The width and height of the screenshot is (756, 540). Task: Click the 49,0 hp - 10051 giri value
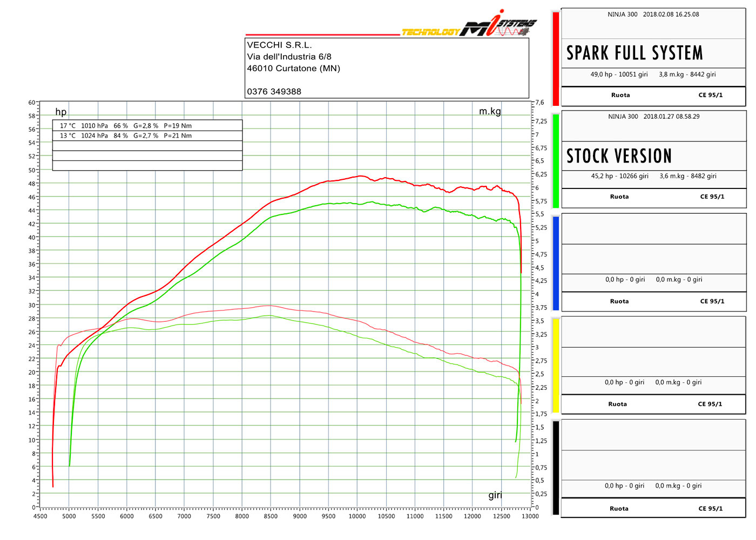pyautogui.click(x=619, y=75)
